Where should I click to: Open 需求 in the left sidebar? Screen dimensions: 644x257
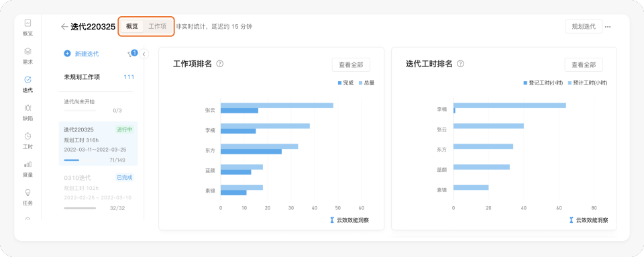click(28, 56)
